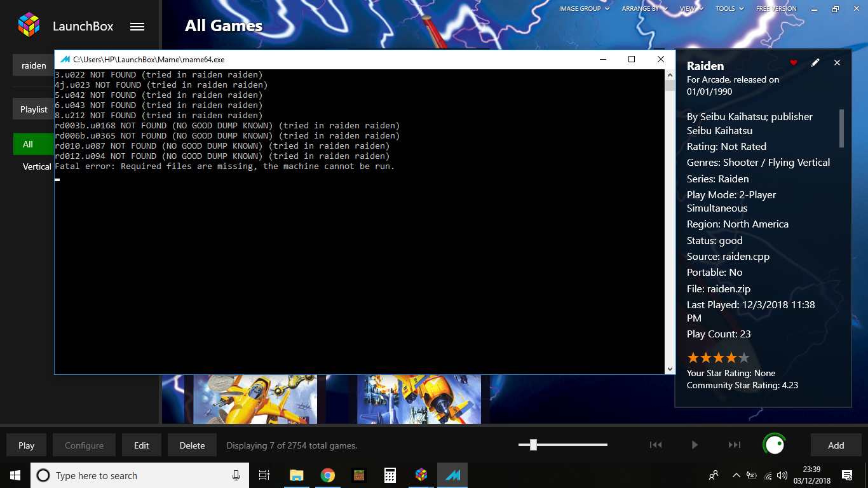Screen dimensions: 868x488
Task: Click the Type here to search box
Action: click(140, 475)
